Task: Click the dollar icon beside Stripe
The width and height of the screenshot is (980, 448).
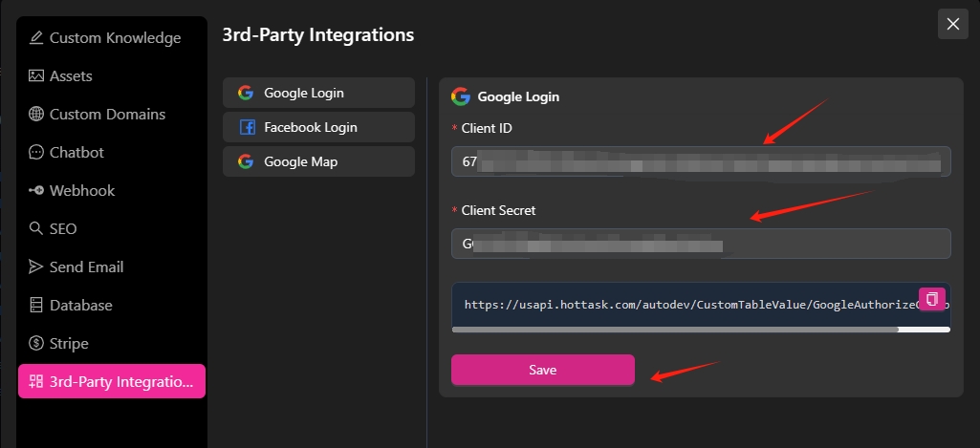Action: point(36,343)
